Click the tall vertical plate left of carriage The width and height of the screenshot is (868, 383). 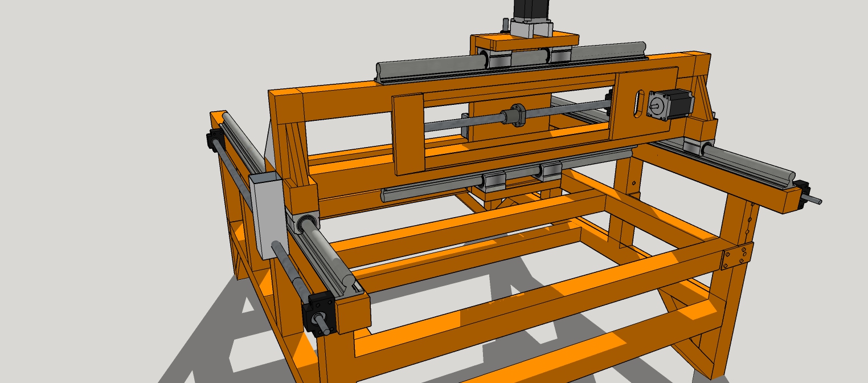[408, 134]
